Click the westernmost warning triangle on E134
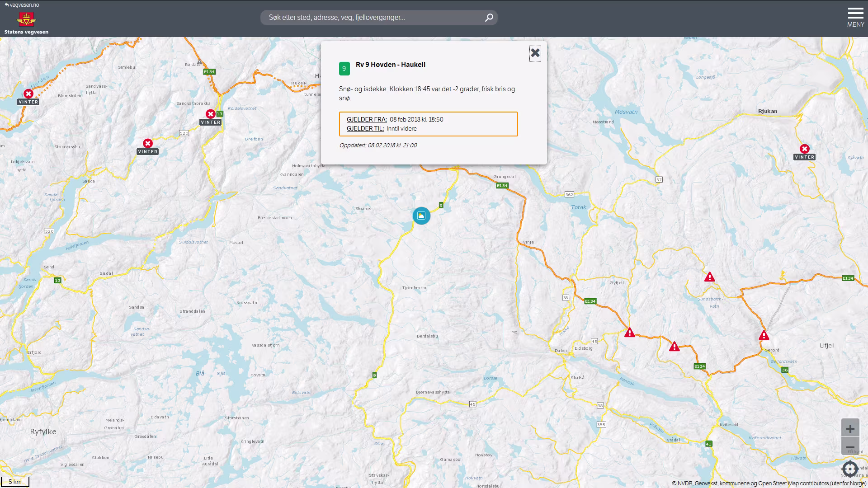The image size is (868, 488). [x=629, y=333]
